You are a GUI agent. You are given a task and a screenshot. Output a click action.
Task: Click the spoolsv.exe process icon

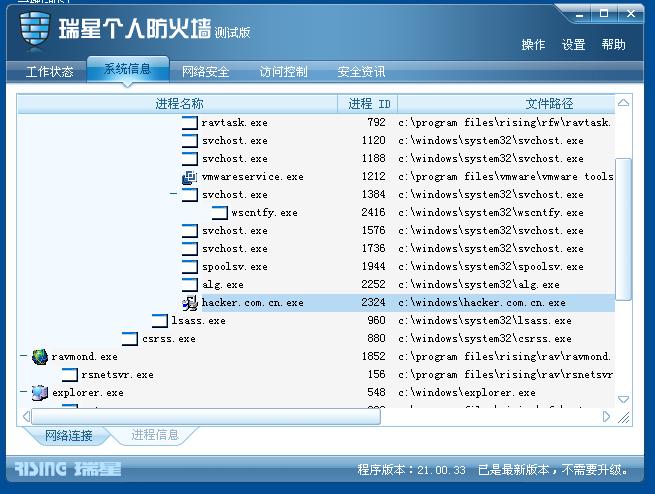coord(190,266)
